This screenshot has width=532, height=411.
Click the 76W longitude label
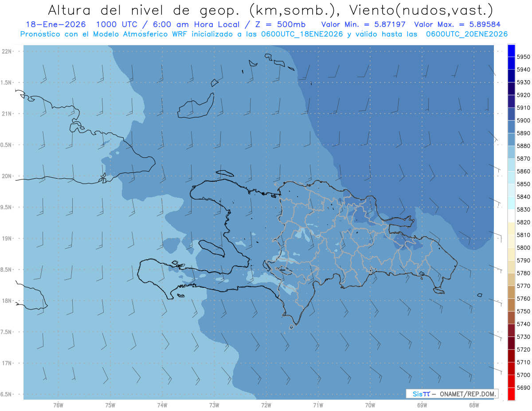coord(58,405)
